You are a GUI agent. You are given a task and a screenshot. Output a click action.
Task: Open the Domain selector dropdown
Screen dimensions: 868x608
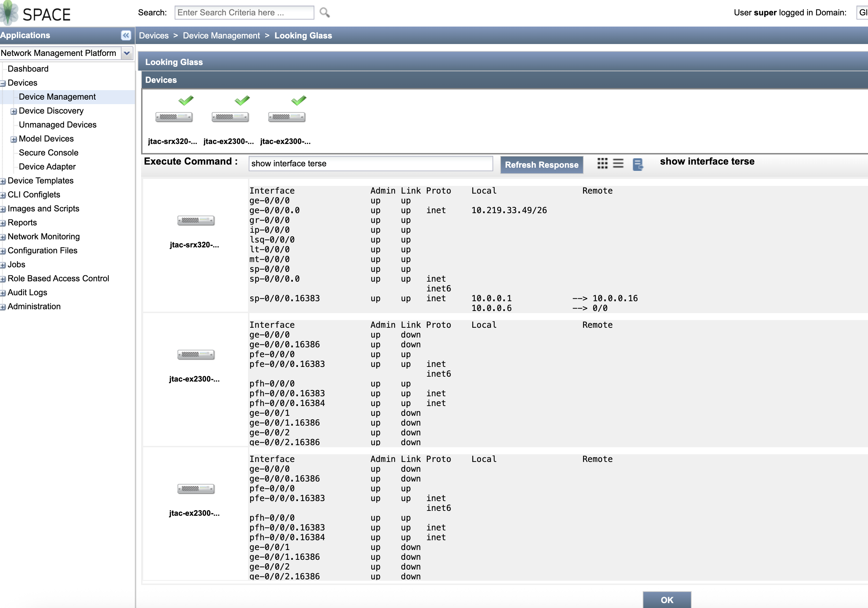coord(862,13)
